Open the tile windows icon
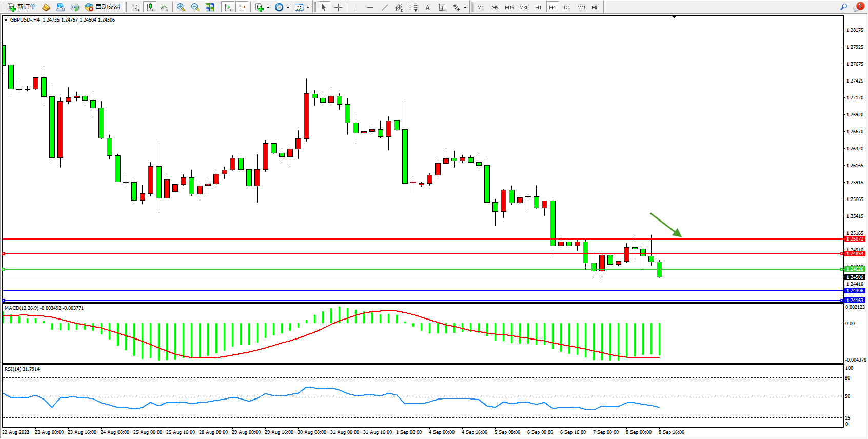Viewport: 868px width, 439px height. (x=210, y=7)
